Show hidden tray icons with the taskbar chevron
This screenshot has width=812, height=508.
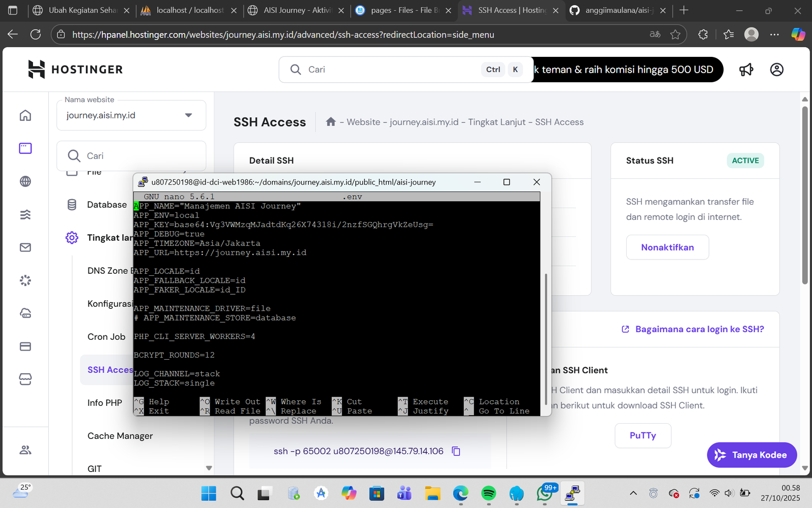(633, 493)
